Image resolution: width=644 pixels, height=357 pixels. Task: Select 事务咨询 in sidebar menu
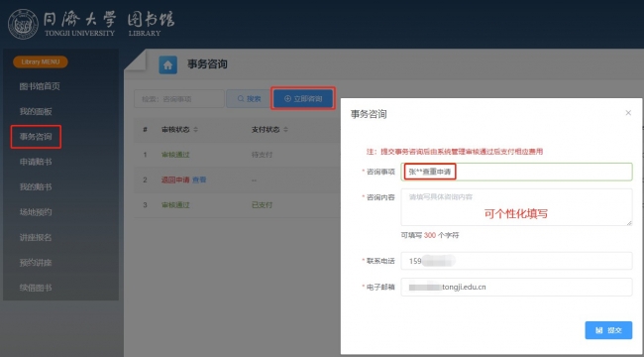[36, 137]
